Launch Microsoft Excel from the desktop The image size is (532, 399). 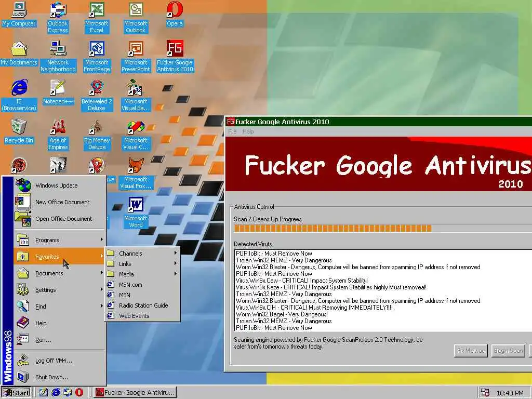tap(97, 18)
